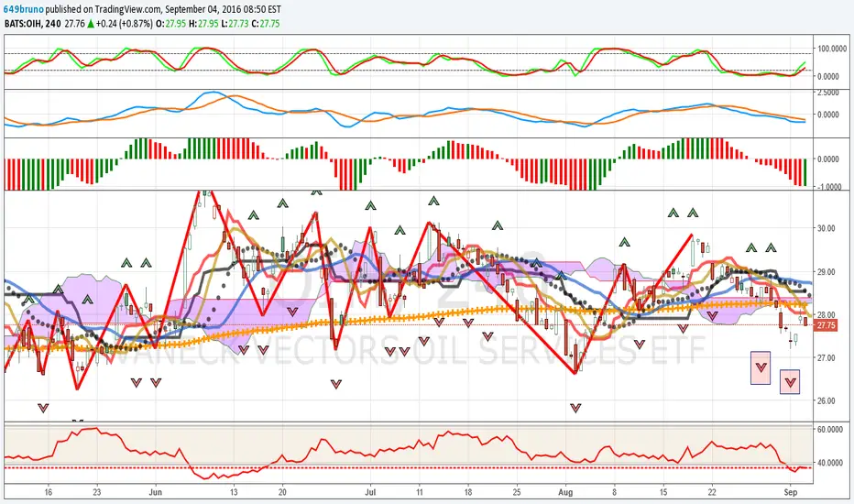The image size is (854, 504).
Task: Click the publish timestamp September 04, 2016 08:50 EST
Action: (x=223, y=10)
